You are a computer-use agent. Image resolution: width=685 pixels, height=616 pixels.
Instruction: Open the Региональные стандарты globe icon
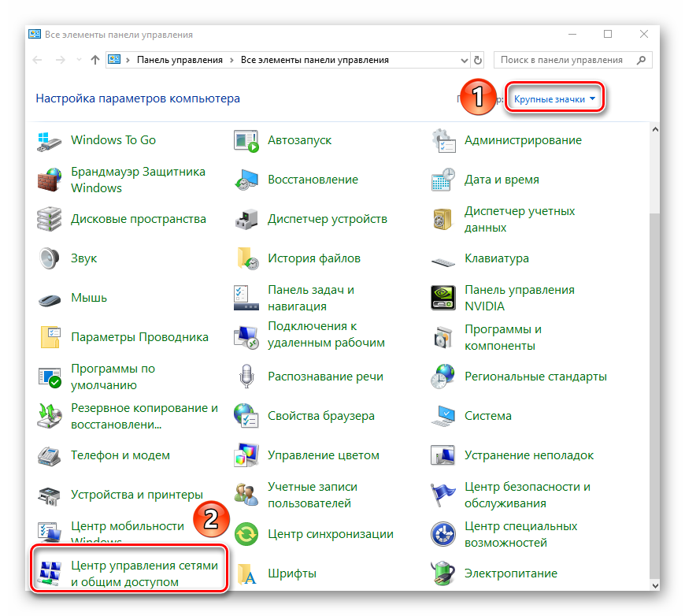click(443, 377)
